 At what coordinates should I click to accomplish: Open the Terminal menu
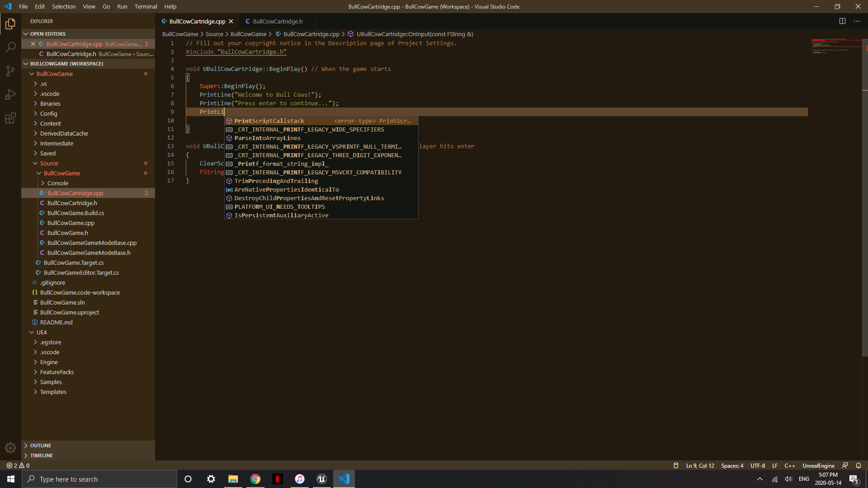[146, 6]
